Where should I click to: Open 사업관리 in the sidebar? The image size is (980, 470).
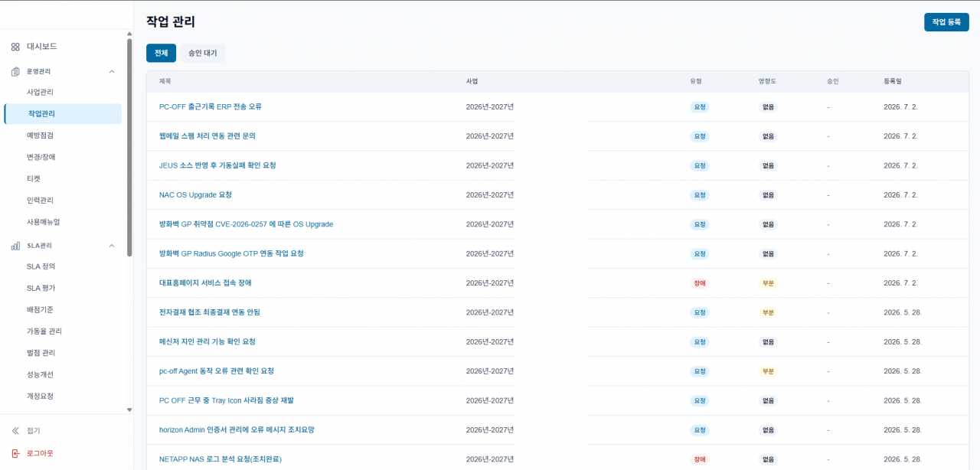tap(40, 92)
